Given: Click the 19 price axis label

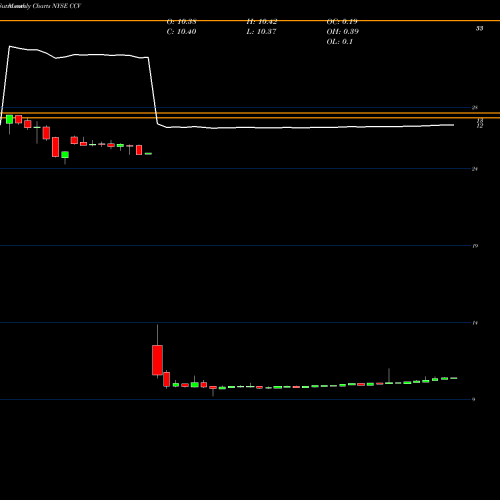Looking at the screenshot, I should (475, 246).
